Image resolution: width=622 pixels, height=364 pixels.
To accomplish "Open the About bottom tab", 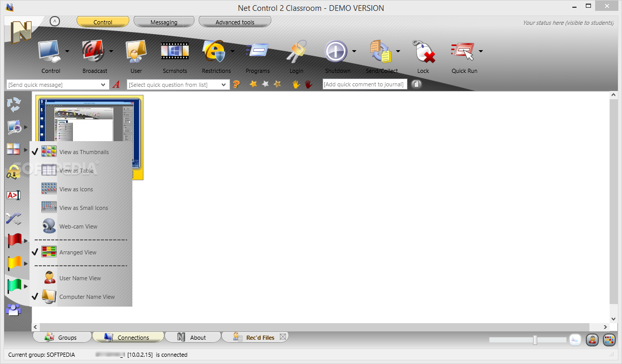I will pyautogui.click(x=192, y=337).
